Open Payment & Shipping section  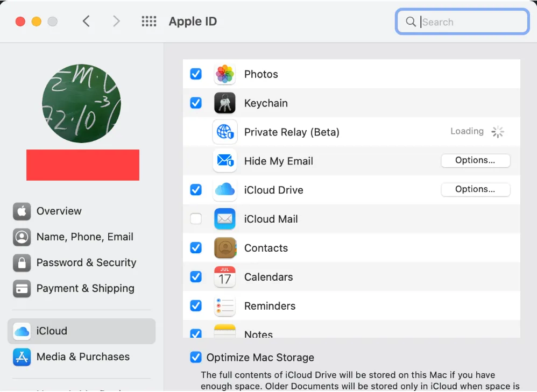81,289
